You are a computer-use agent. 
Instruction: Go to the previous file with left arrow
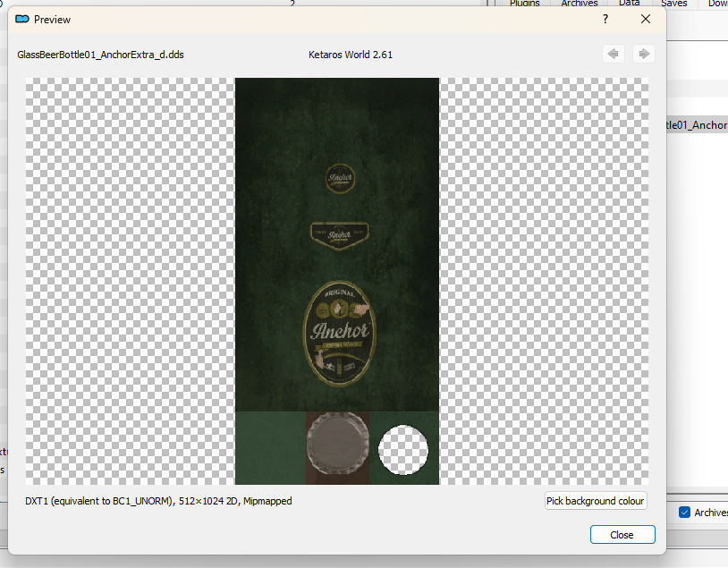coord(613,54)
